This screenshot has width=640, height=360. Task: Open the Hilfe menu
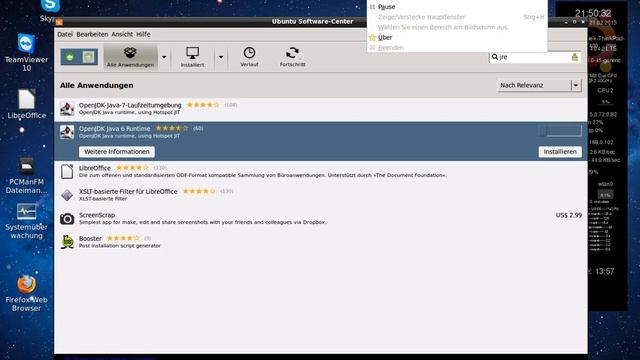[x=143, y=34]
